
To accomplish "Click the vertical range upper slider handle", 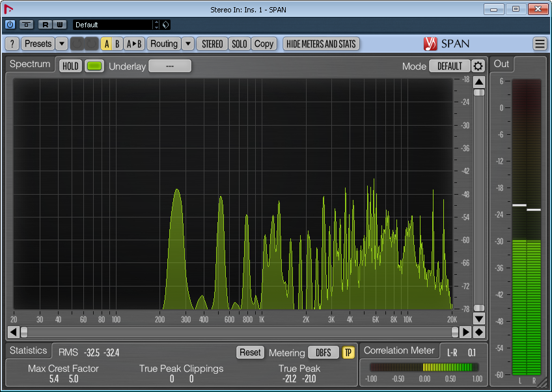I will (479, 92).
